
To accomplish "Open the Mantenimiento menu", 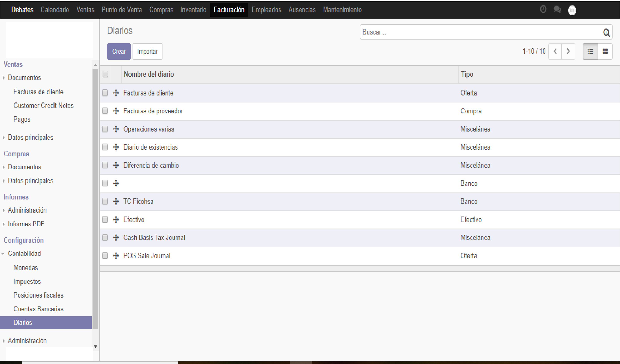I will point(342,10).
